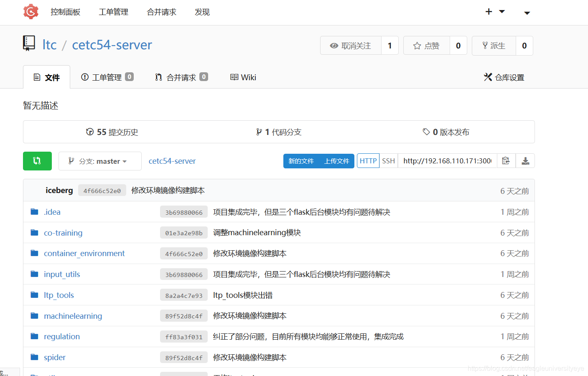588x376 pixels.
Task: Click the repository book icon
Action: click(29, 43)
